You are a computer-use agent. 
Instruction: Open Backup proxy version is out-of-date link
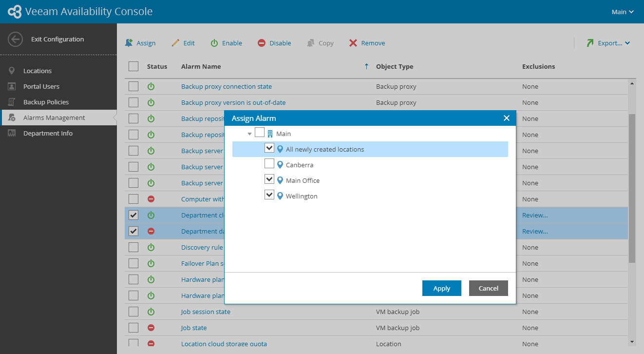tap(233, 102)
